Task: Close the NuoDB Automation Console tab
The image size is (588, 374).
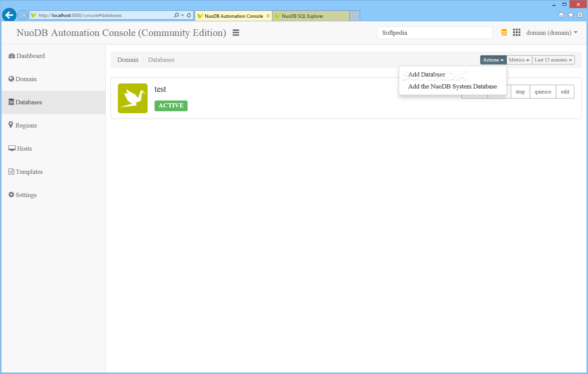Action: (268, 16)
